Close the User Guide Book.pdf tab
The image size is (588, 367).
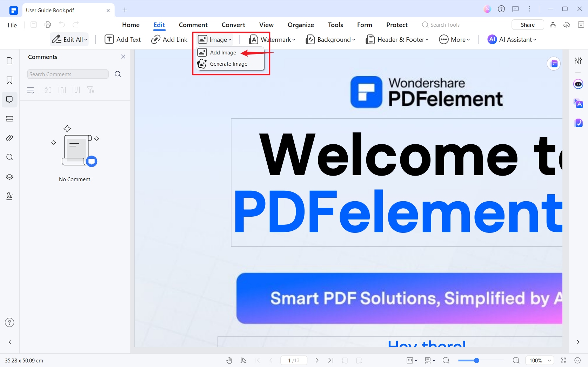[108, 11]
